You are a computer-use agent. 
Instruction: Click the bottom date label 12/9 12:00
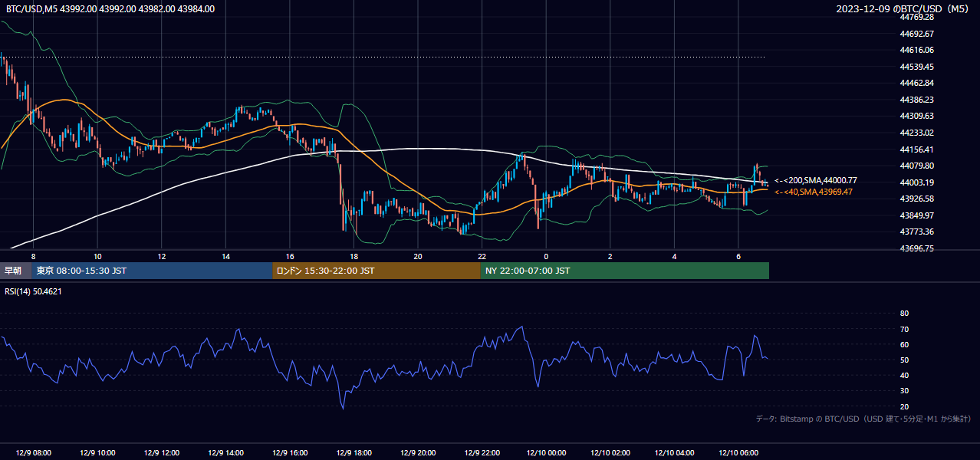pos(161,452)
